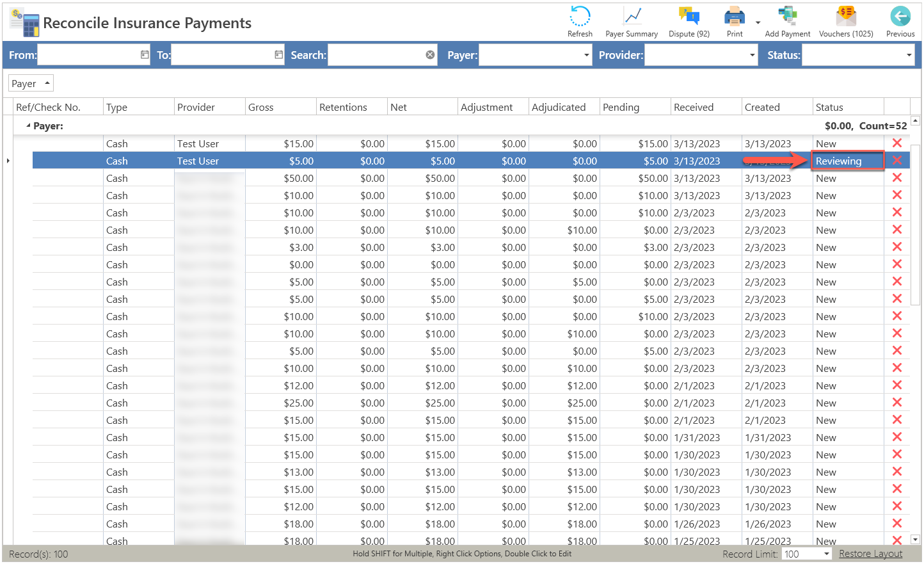This screenshot has height=564, width=924.
Task: Sort by the Received column header
Action: click(706, 107)
